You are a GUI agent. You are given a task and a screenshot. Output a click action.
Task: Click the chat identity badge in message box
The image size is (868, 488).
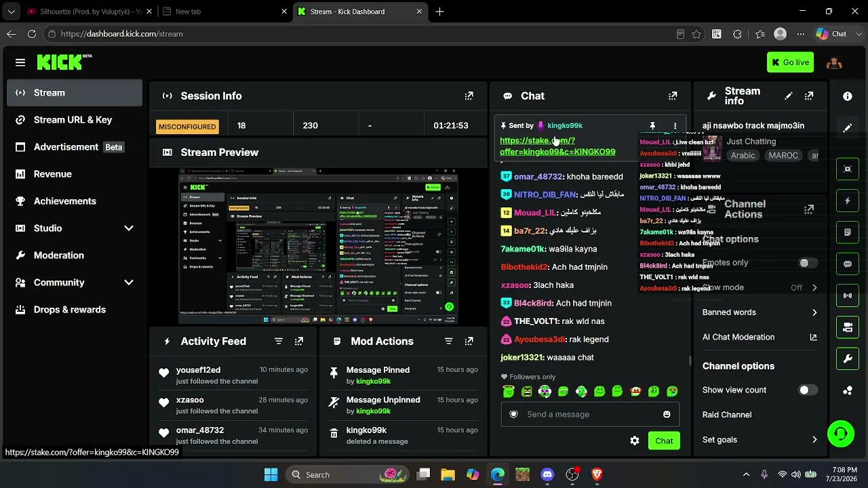click(x=513, y=414)
